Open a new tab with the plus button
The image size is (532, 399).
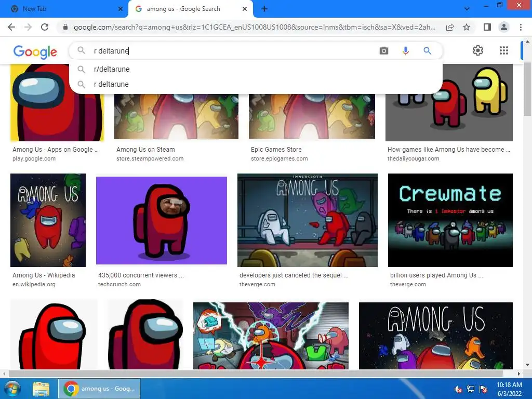point(264,9)
